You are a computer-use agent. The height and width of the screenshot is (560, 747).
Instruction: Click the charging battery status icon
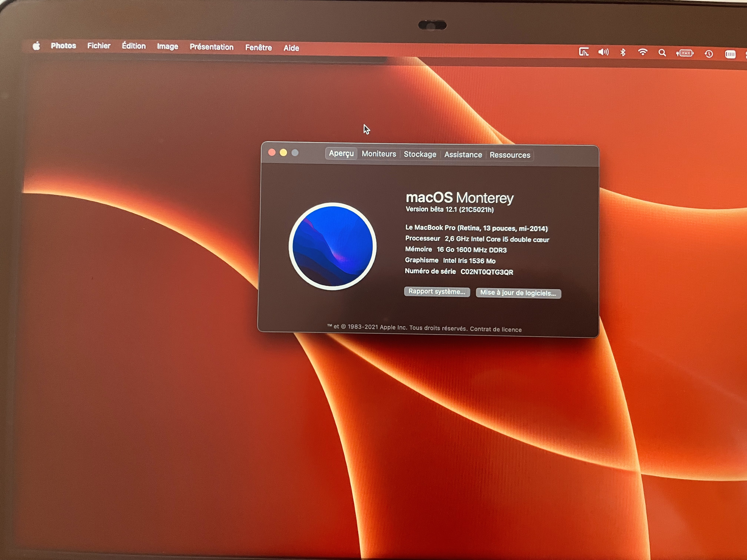pos(685,53)
